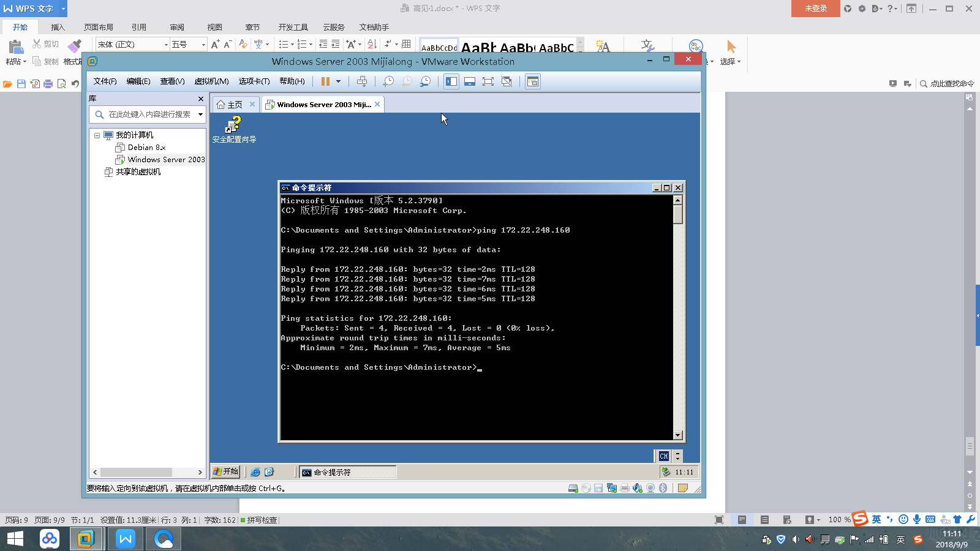Screen dimensions: 980x551
Task: Click guest language bar CH indicator
Action: (x=664, y=456)
